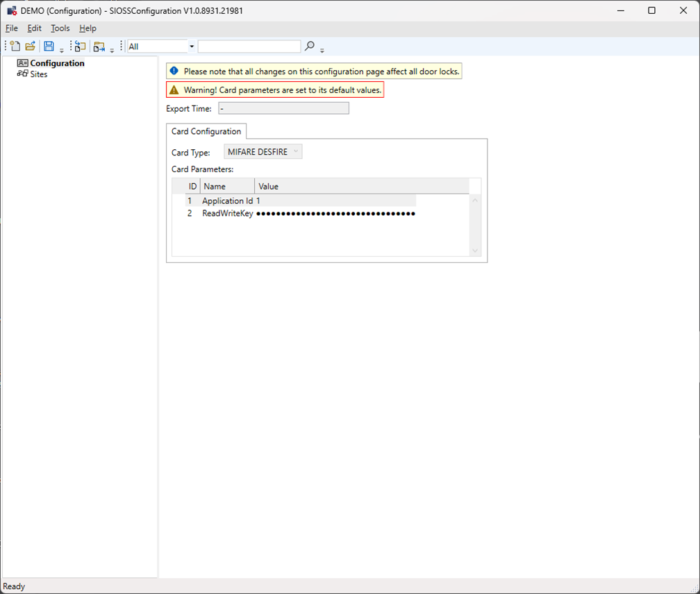The width and height of the screenshot is (700, 594).
Task: Click the yellow warning triangle icon
Action: tap(174, 90)
